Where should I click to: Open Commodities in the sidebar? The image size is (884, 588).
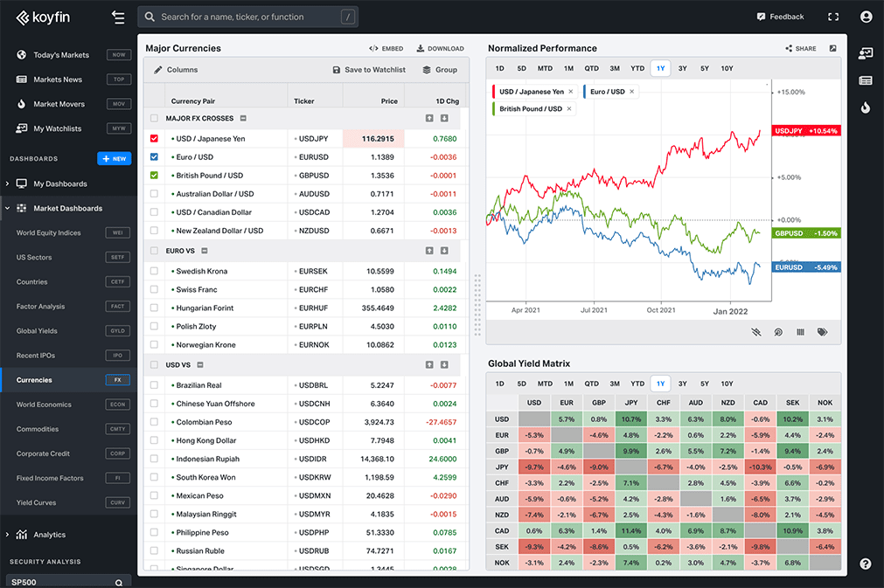point(37,429)
